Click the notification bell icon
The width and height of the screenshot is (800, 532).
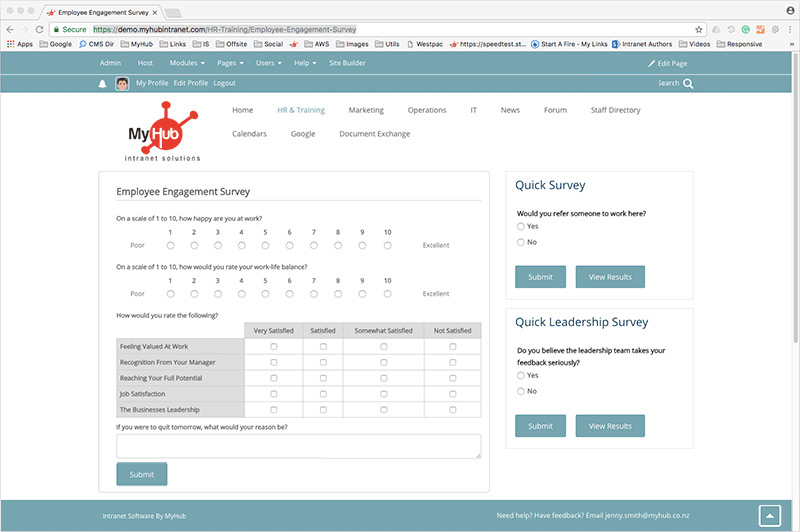pos(102,84)
